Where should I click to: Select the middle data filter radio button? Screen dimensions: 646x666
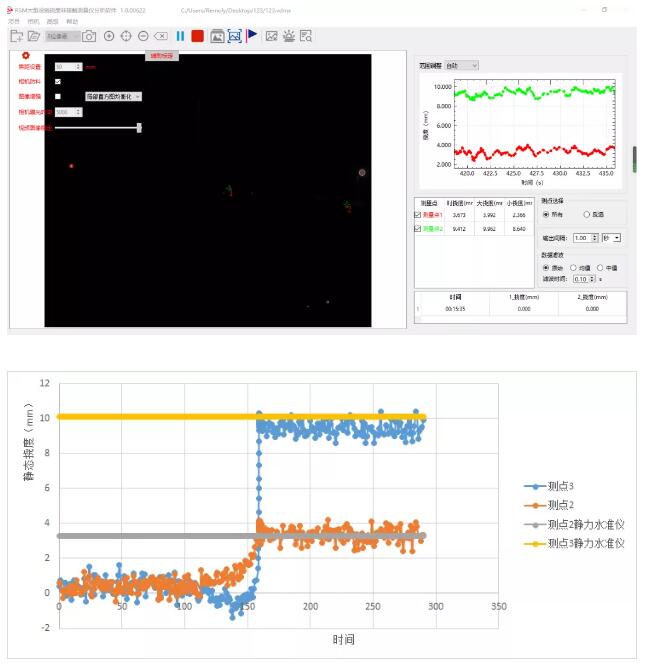pyautogui.click(x=573, y=268)
